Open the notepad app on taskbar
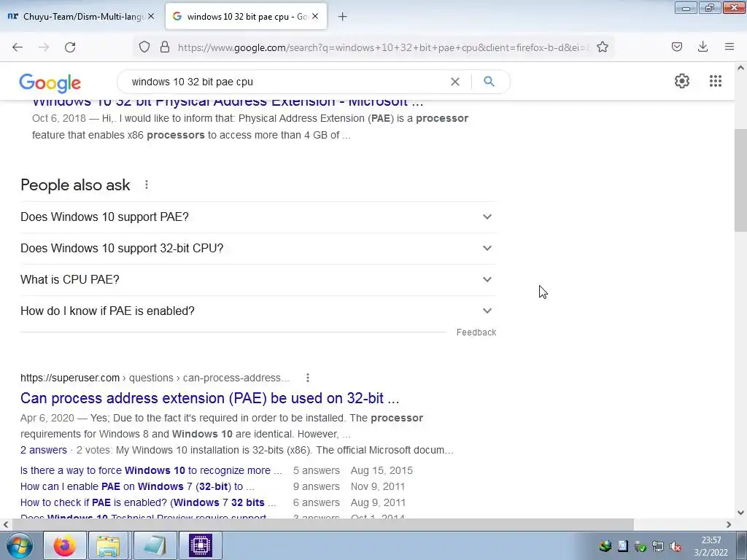Screen dimensions: 747x560 [x=155, y=545]
